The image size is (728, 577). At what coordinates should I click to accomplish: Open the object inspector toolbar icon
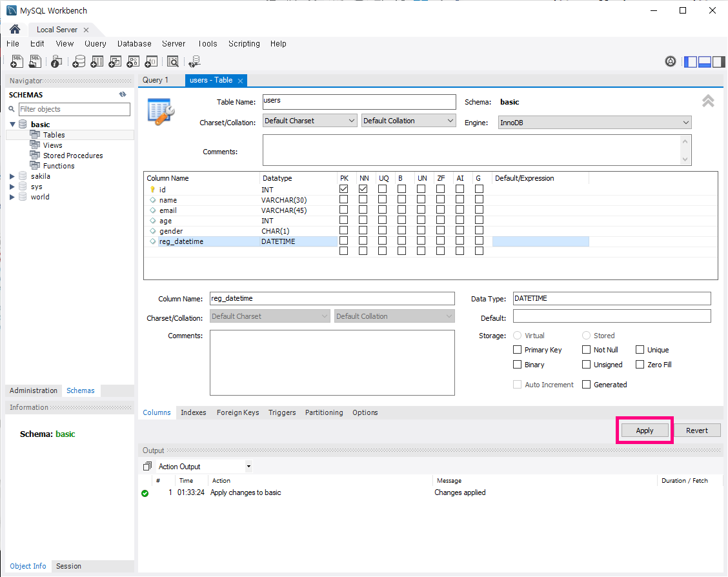point(57,61)
